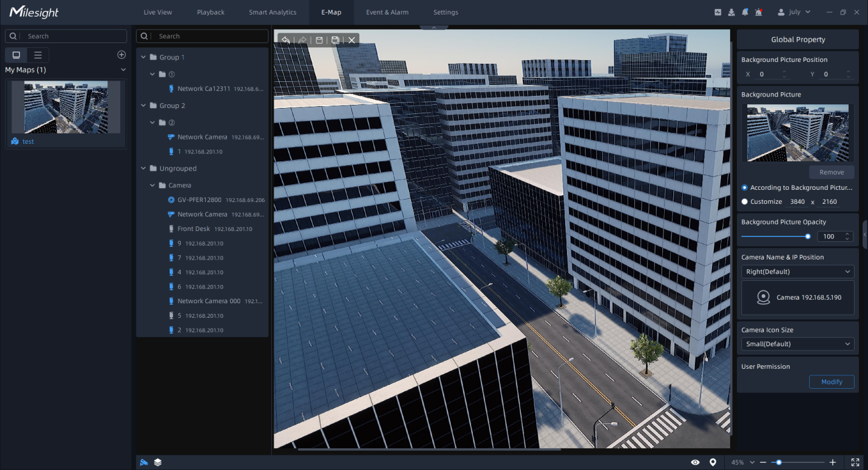Click the save icon in map toolbar
Screen dimensions: 868x470
tap(319, 40)
